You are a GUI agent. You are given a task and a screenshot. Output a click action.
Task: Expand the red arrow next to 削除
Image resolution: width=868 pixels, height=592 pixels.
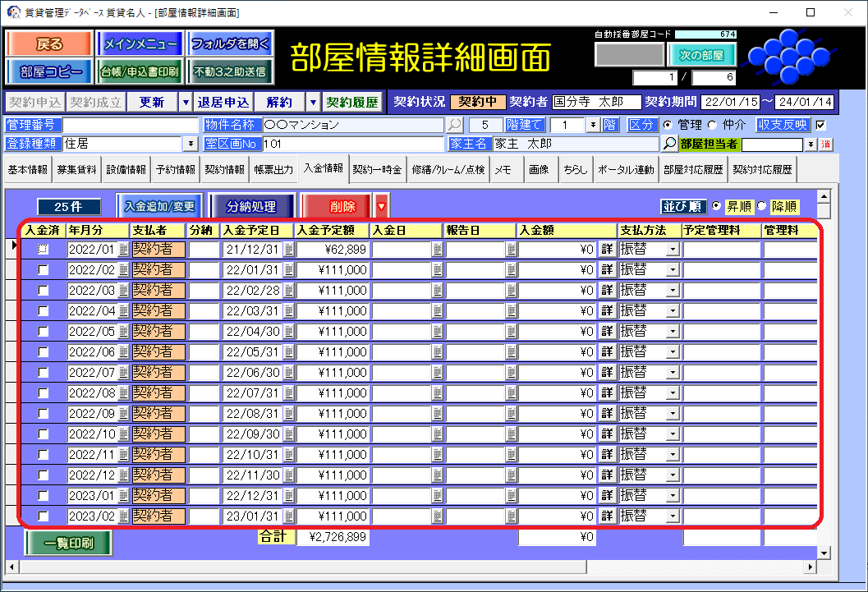pyautogui.click(x=380, y=206)
